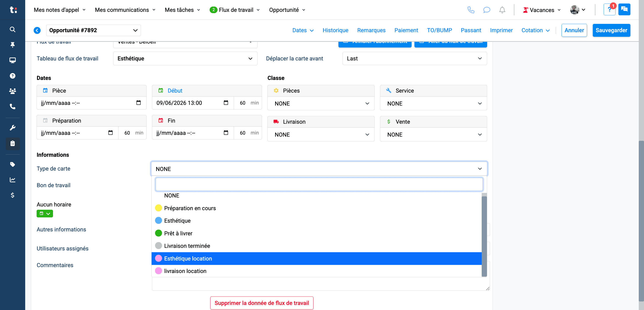Screen dimensions: 644x310
Task: Click the green schedule dropdown button
Action: pyautogui.click(x=45, y=214)
